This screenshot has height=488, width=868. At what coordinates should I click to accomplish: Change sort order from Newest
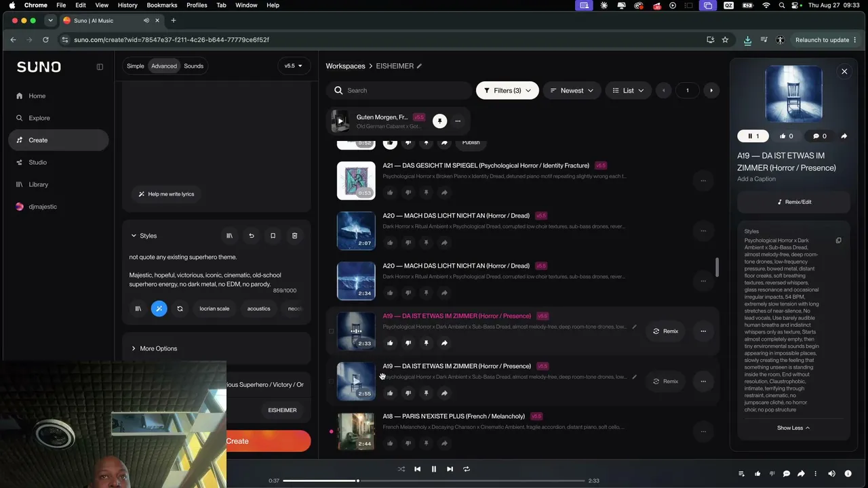(x=572, y=90)
